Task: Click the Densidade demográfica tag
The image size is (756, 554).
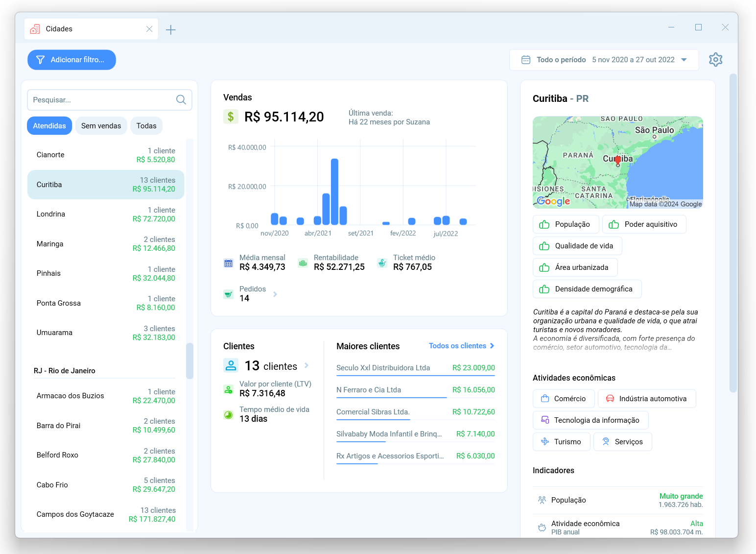Action: (x=587, y=289)
